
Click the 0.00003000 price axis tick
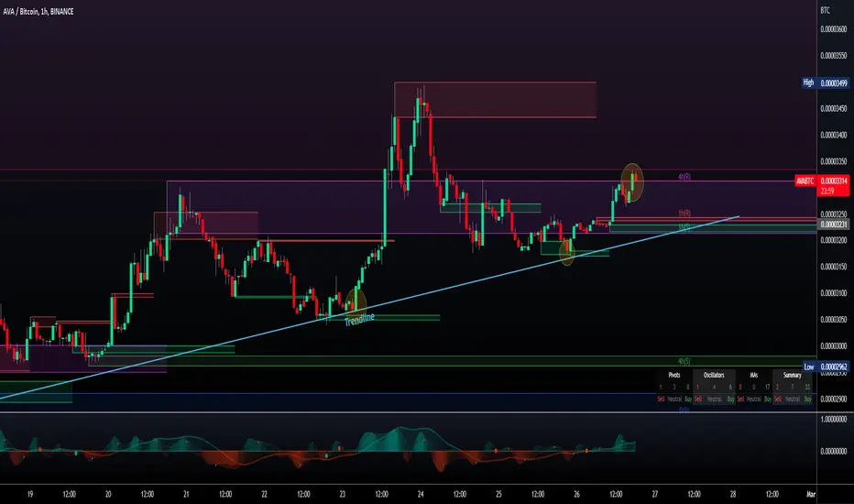point(834,346)
